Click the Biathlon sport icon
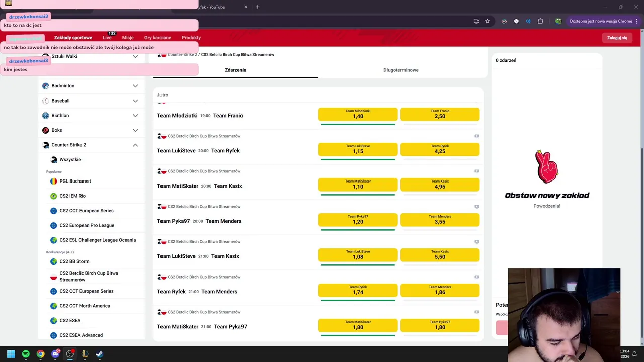644x362 pixels. pyautogui.click(x=46, y=115)
